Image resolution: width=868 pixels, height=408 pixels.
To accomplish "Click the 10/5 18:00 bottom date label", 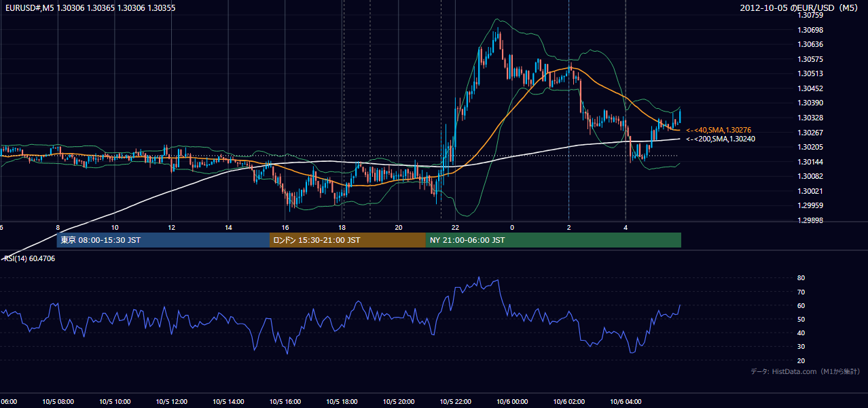I will coord(342,401).
